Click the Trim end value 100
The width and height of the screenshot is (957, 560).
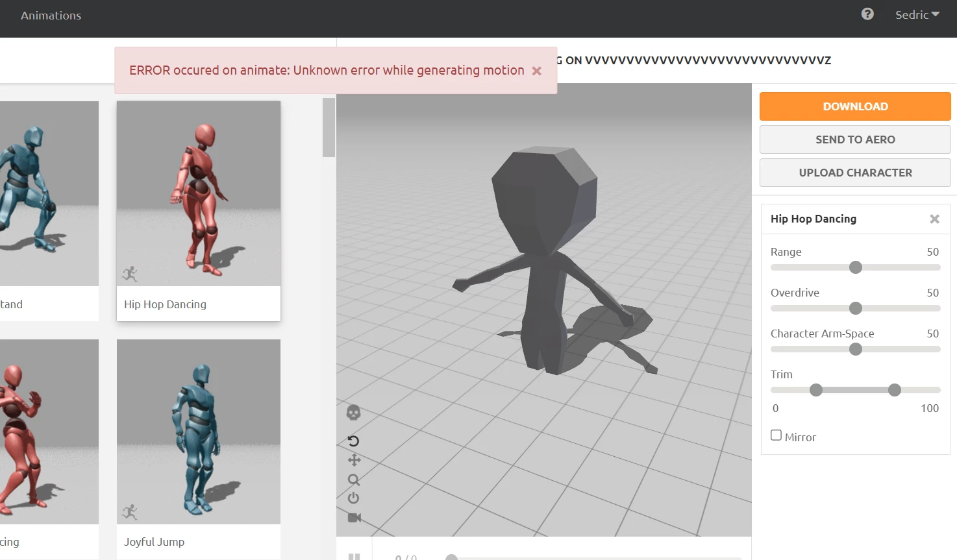[930, 408]
